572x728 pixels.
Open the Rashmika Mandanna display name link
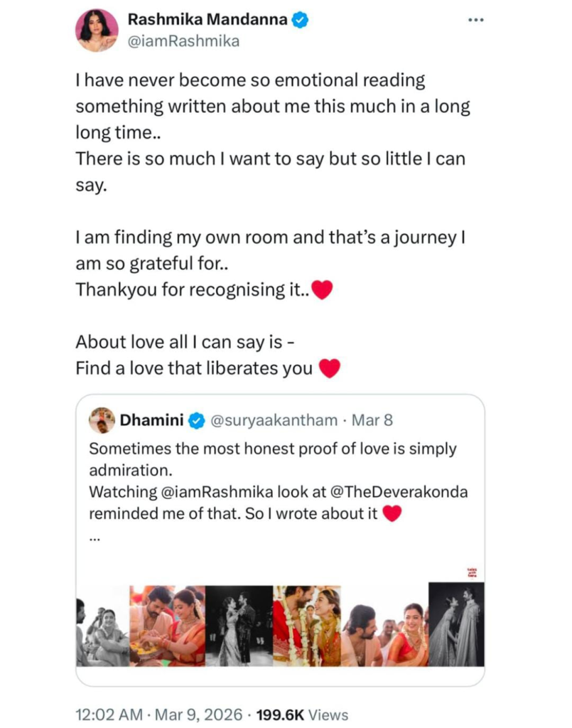click(207, 21)
